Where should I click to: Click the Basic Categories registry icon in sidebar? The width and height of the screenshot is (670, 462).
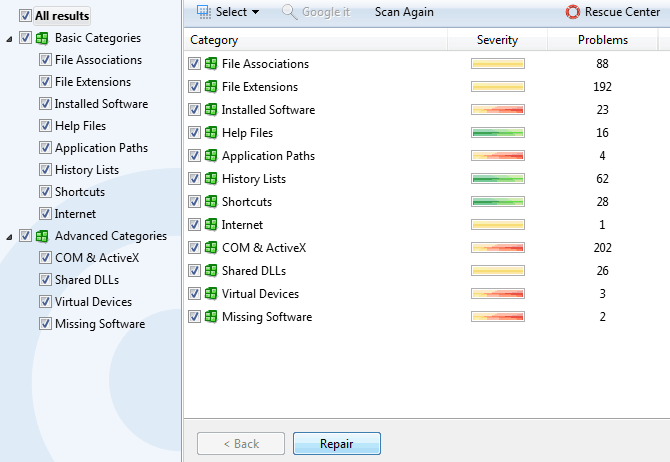(x=43, y=38)
